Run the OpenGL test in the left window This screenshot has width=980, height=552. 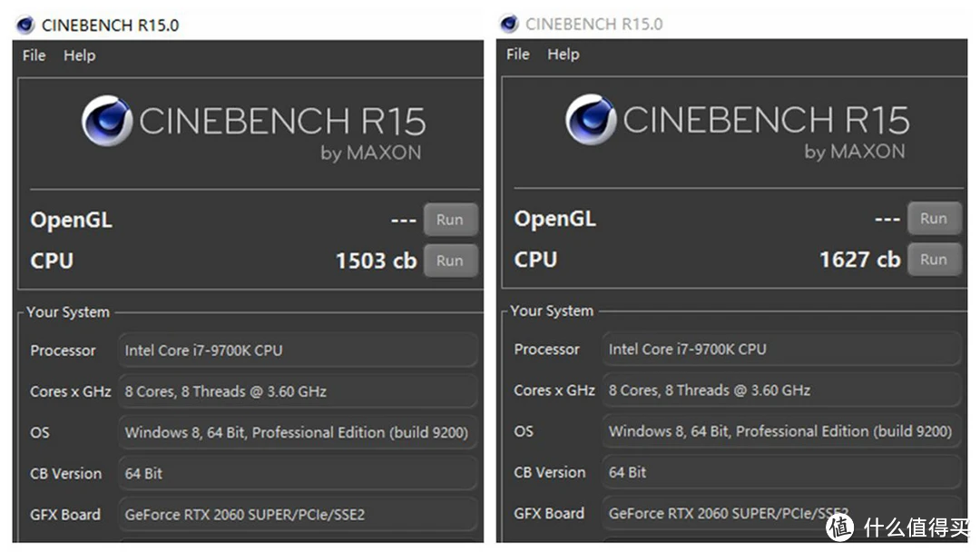(x=450, y=220)
